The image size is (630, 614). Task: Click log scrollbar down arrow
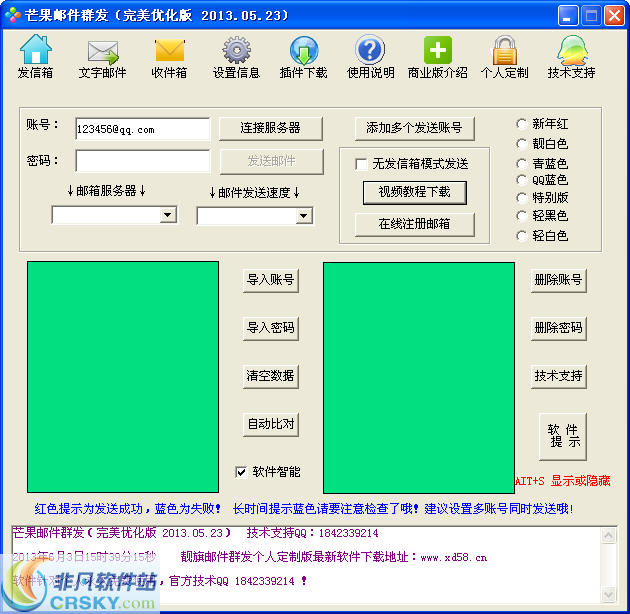click(x=609, y=595)
